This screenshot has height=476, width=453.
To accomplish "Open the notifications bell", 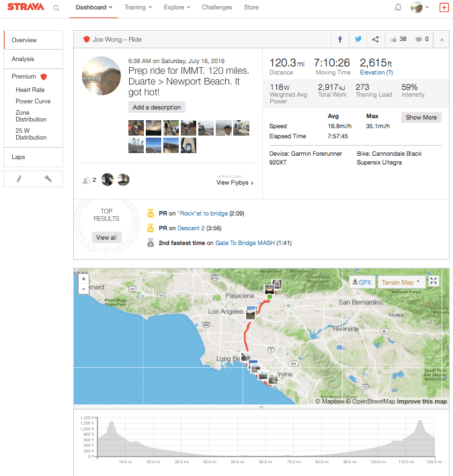I will click(398, 7).
